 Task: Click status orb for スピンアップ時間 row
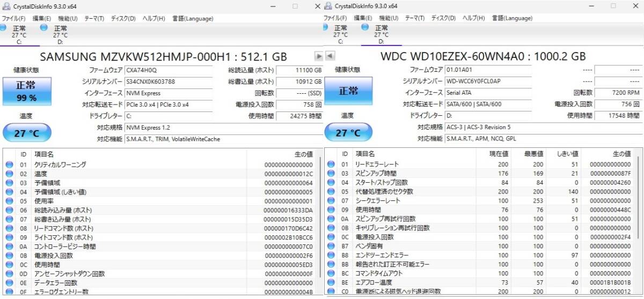click(331, 173)
